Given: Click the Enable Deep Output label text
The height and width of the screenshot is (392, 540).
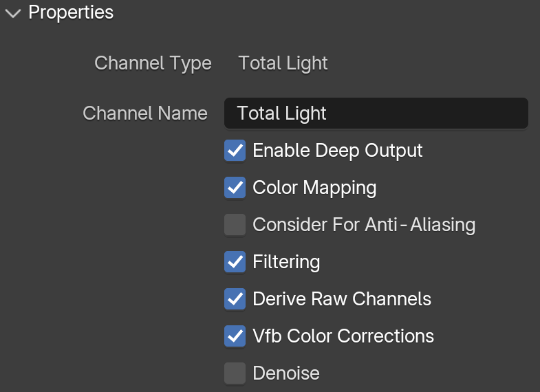Looking at the screenshot, I should coord(338,151).
